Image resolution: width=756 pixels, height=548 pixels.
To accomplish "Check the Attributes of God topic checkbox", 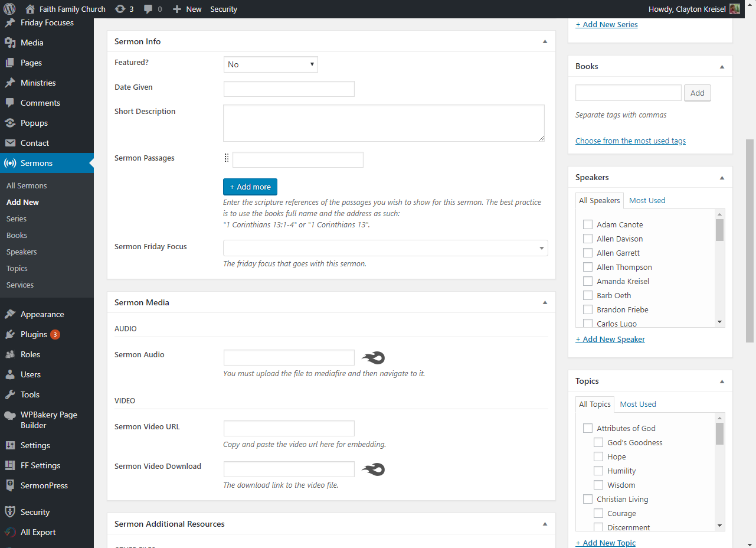I will coord(588,428).
